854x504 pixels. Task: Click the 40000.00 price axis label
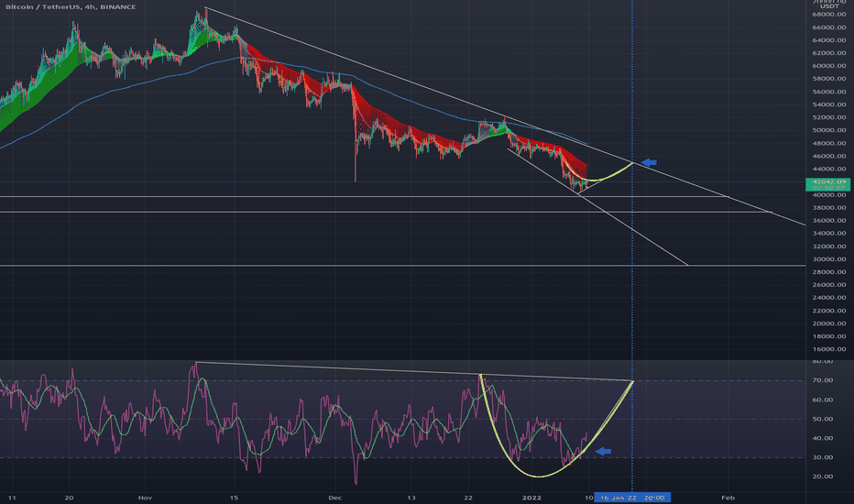[829, 194]
